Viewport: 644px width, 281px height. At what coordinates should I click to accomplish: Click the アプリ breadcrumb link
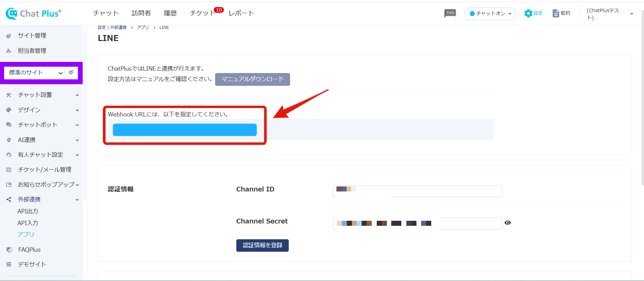tap(143, 28)
